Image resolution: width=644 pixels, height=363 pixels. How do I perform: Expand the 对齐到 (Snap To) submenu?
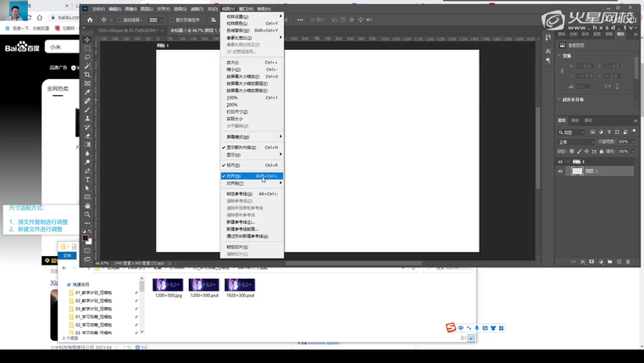point(235,183)
